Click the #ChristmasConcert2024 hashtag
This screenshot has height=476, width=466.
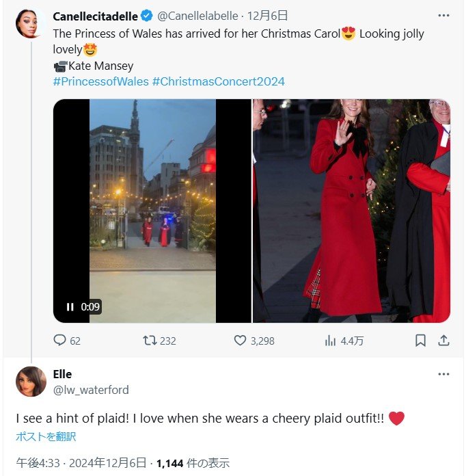point(219,81)
